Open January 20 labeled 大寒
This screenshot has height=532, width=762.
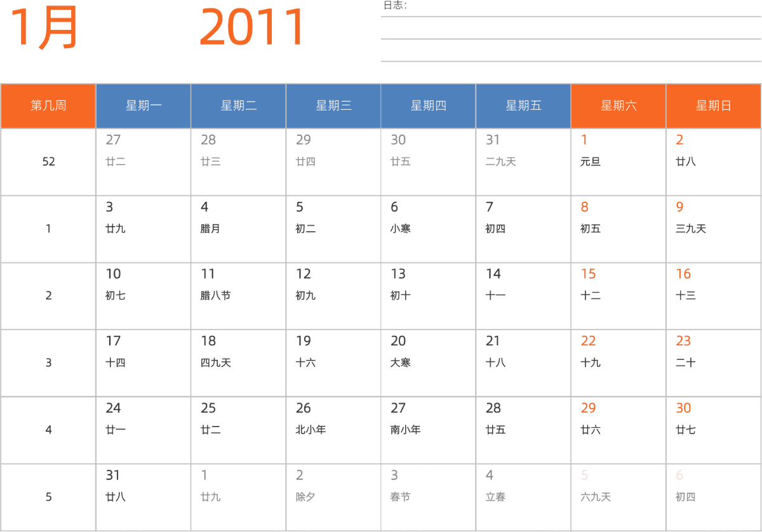[x=428, y=363]
